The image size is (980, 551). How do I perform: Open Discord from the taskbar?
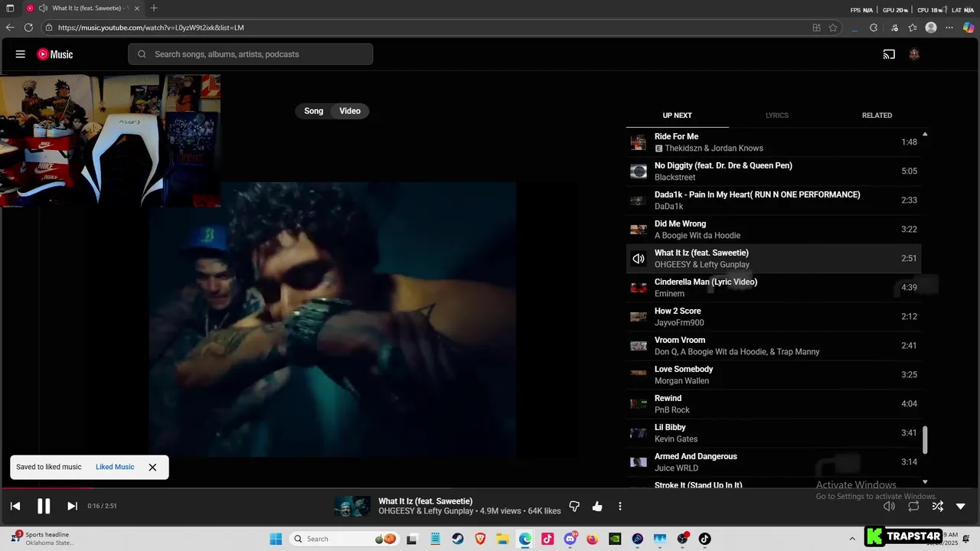pyautogui.click(x=570, y=539)
